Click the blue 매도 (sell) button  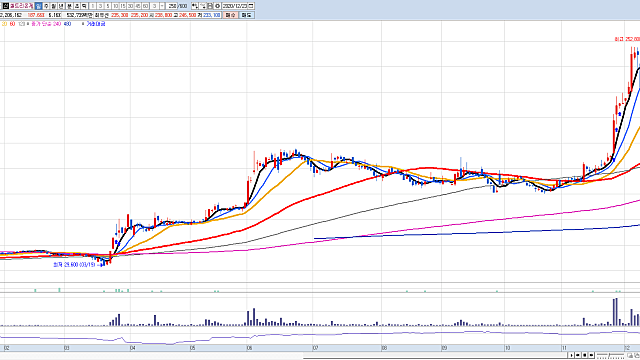pyautogui.click(x=247, y=15)
